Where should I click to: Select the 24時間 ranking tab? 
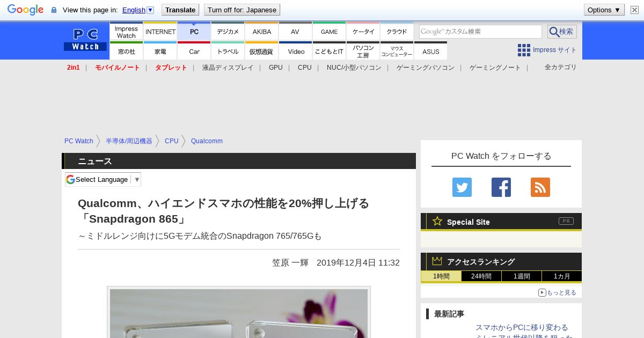(481, 276)
